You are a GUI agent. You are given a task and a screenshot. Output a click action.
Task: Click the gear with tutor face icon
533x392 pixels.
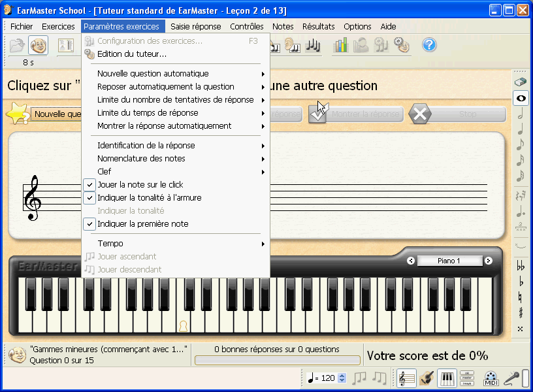pos(402,45)
